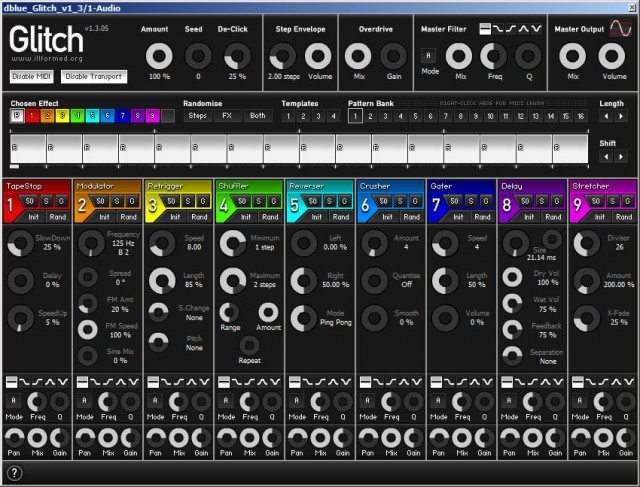640x487 pixels.
Task: Pick the blue Gater effect swatch 7
Action: click(122, 116)
